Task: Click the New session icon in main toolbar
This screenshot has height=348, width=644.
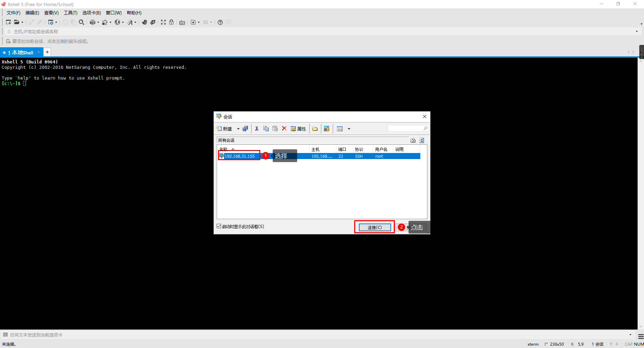Action: 8,22
